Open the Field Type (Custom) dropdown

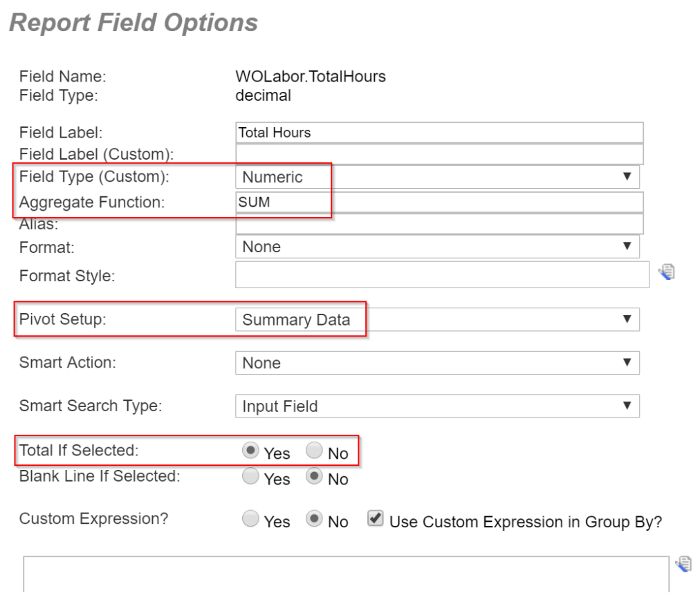pos(437,177)
